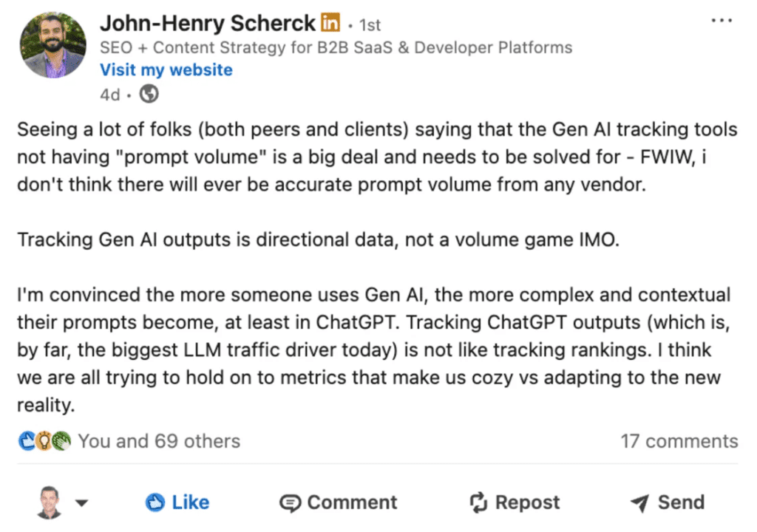This screenshot has width=757, height=532.
Task: Click the Like button label
Action: click(x=190, y=502)
